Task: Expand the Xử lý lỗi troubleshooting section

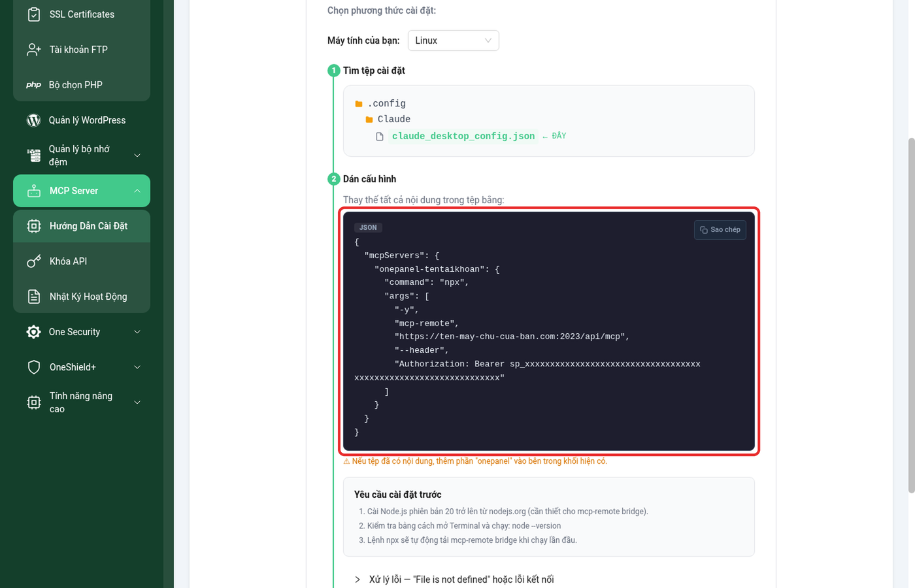Action: [454, 580]
